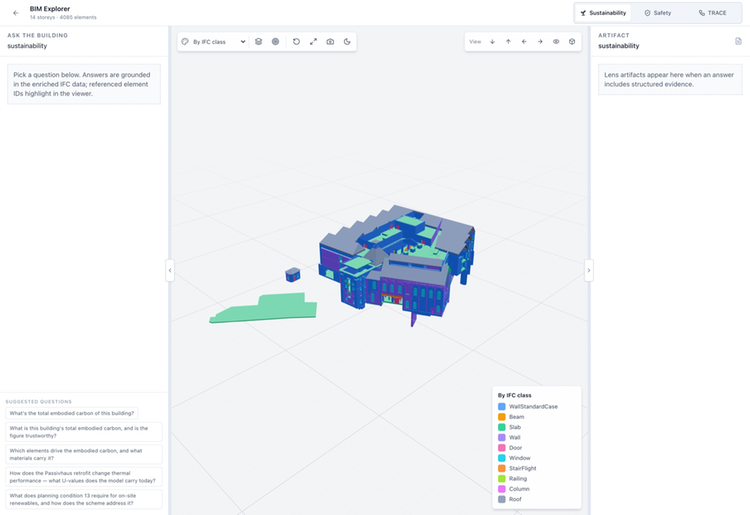
Task: Collapse the left panel with chevron handle
Action: (170, 271)
